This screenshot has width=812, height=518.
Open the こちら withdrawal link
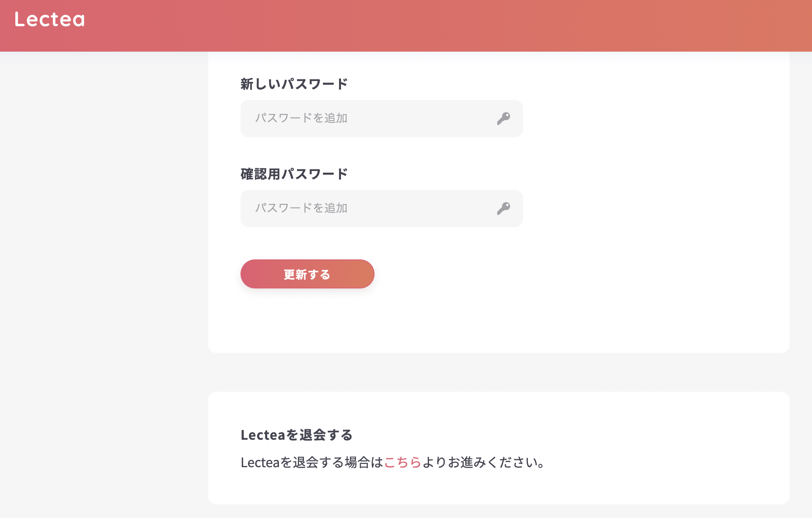402,462
